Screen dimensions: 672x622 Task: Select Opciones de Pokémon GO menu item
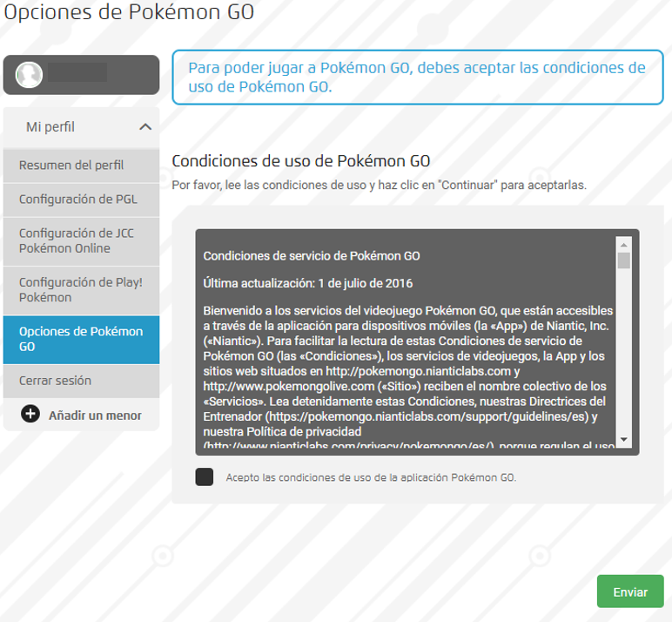[81, 339]
